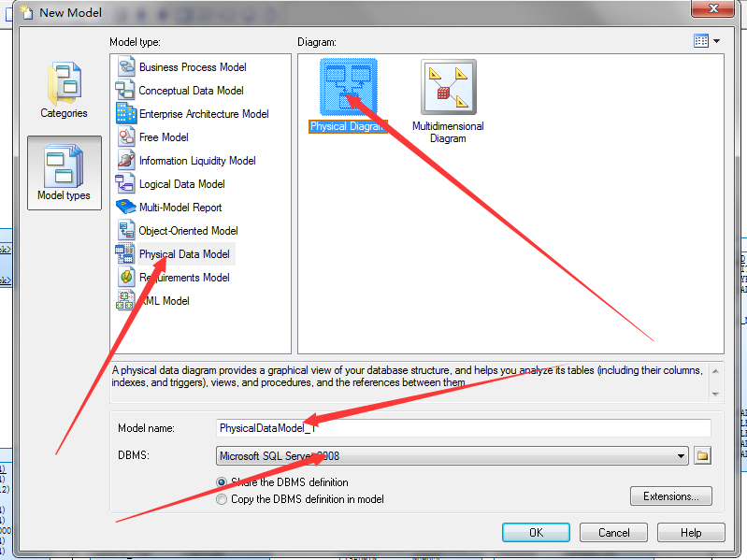The height and width of the screenshot is (560, 747).
Task: Click the Cancel button
Action: [x=613, y=532]
